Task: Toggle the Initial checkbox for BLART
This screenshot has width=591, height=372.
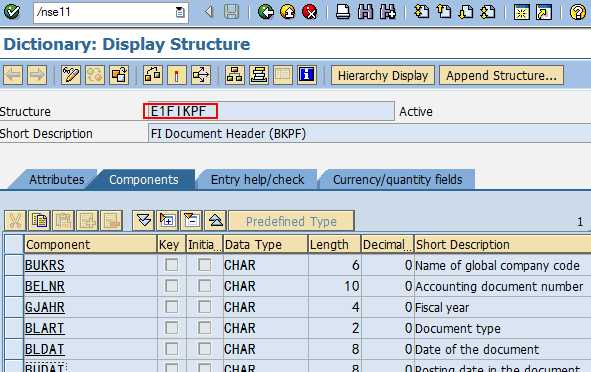Action: click(x=205, y=328)
